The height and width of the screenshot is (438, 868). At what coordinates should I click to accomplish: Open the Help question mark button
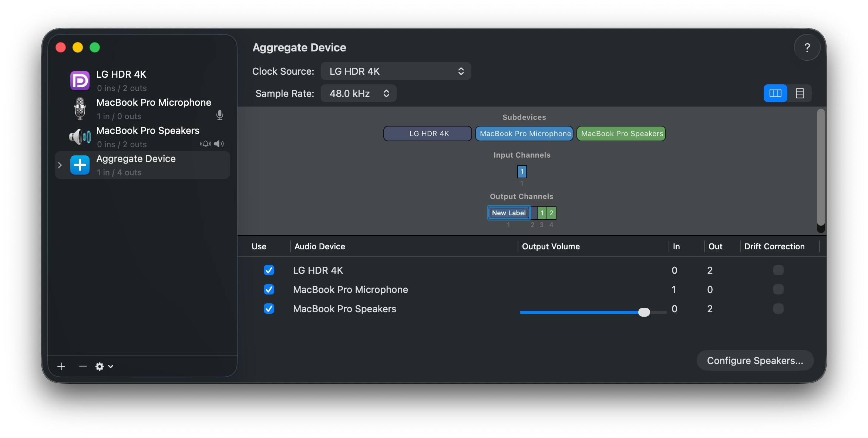click(x=807, y=47)
